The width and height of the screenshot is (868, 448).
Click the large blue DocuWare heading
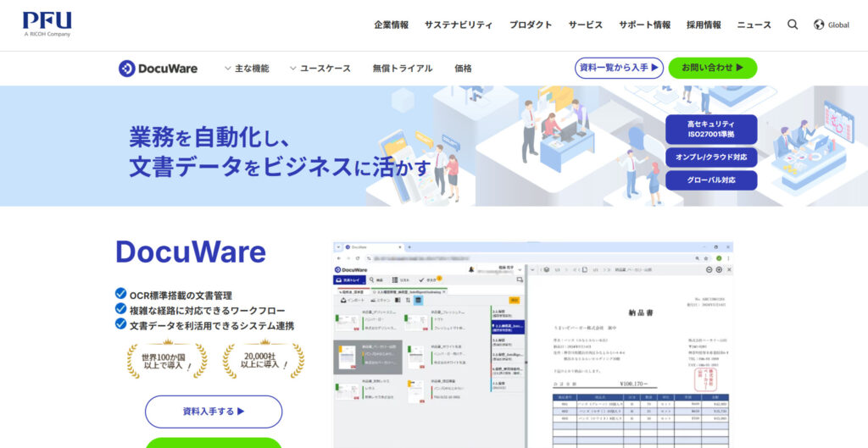point(191,252)
